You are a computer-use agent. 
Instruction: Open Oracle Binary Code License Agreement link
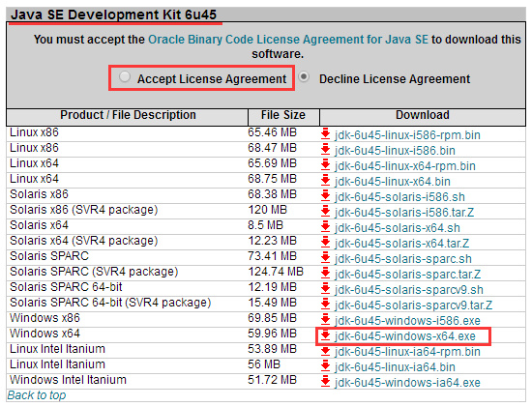tap(288, 40)
